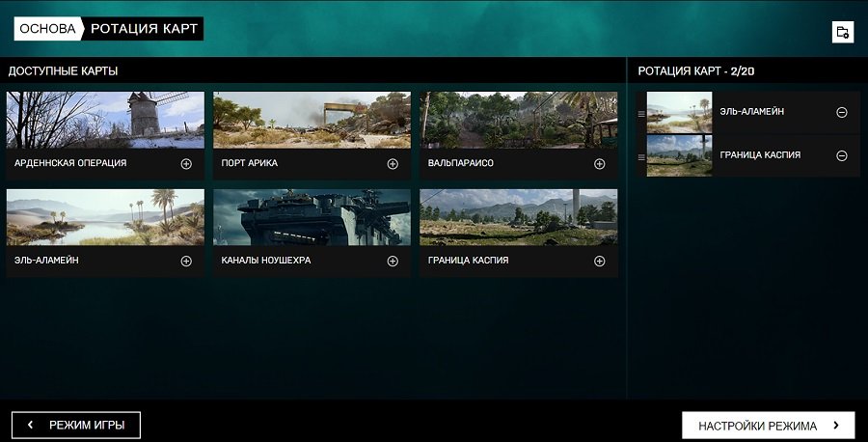Click the Порт Арика map image

(x=312, y=121)
